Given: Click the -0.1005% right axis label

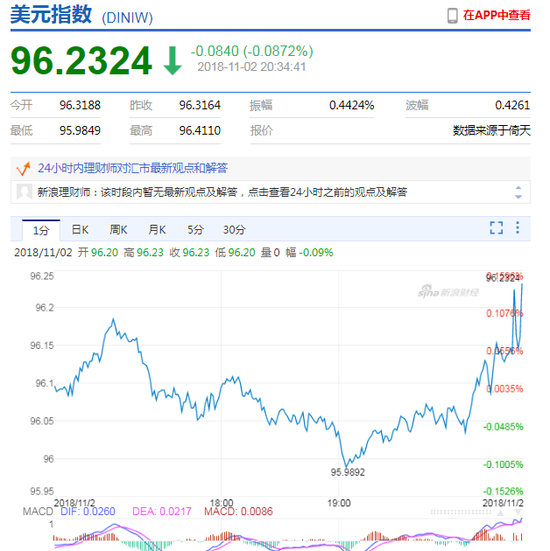Looking at the screenshot, I should [x=503, y=465].
